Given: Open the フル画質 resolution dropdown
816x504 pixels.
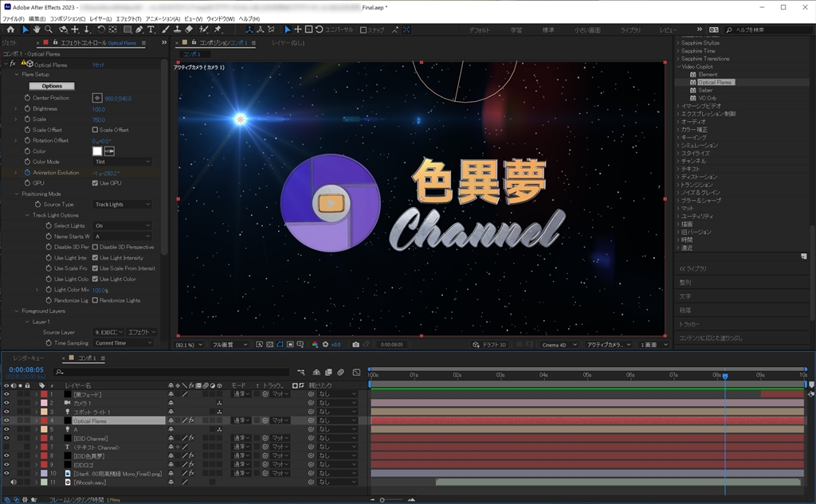Looking at the screenshot, I should [x=229, y=345].
